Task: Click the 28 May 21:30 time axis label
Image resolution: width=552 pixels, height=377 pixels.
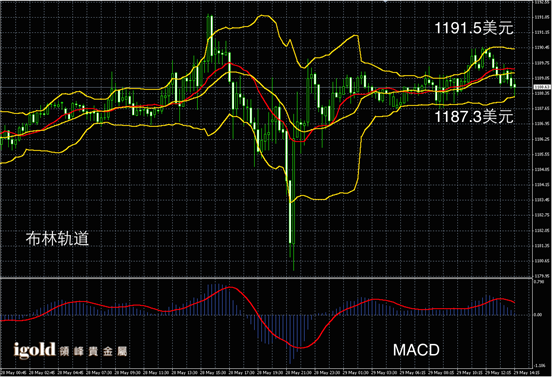Action: click(298, 372)
